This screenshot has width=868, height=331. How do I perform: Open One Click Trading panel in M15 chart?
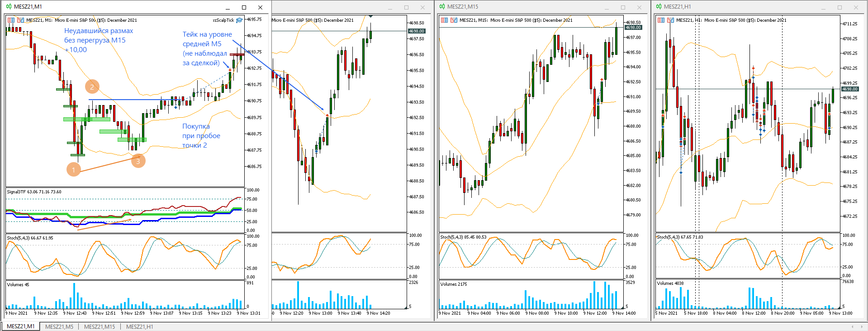pyautogui.click(x=444, y=20)
